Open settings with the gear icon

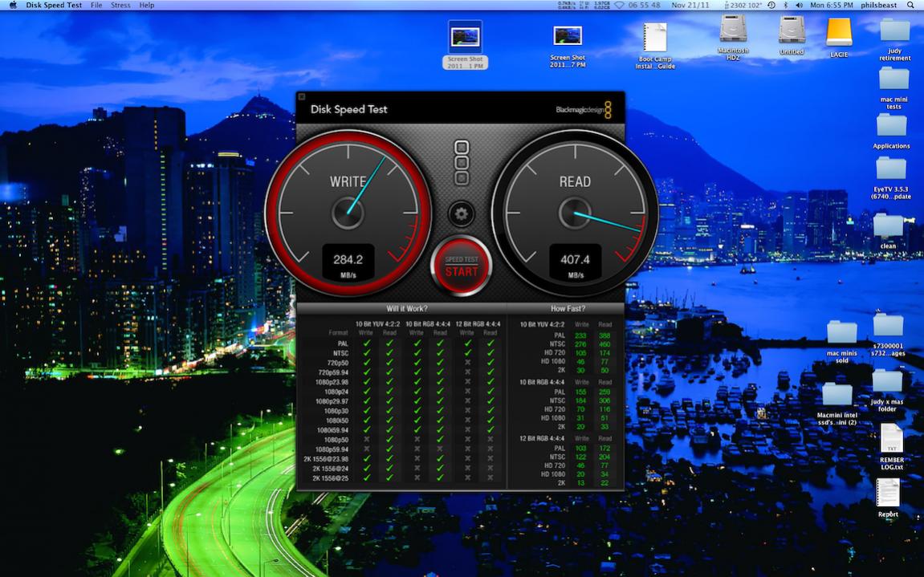[x=462, y=214]
